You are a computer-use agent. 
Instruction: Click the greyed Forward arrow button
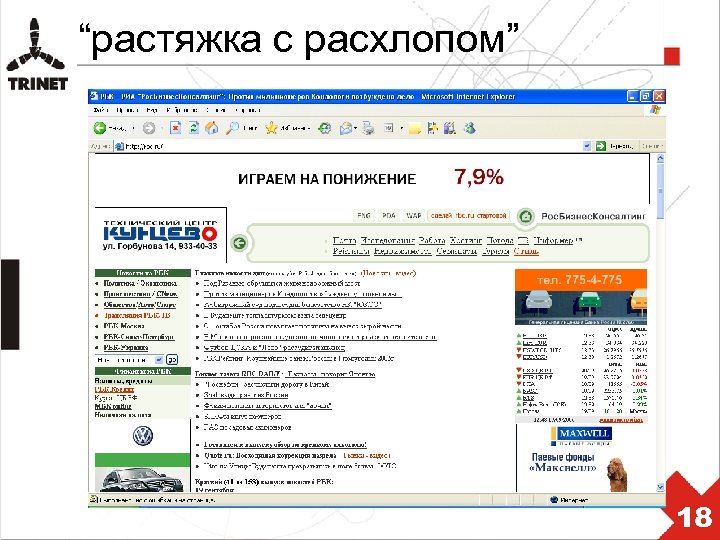149,128
